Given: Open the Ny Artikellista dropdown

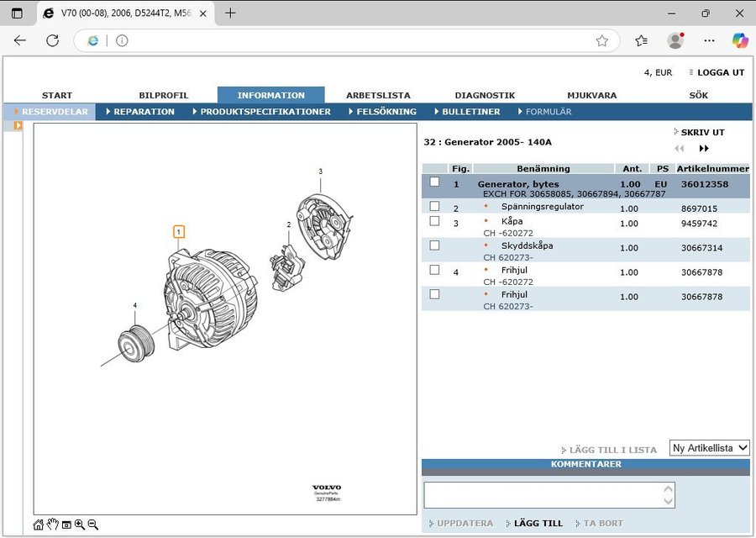Looking at the screenshot, I should pyautogui.click(x=709, y=448).
